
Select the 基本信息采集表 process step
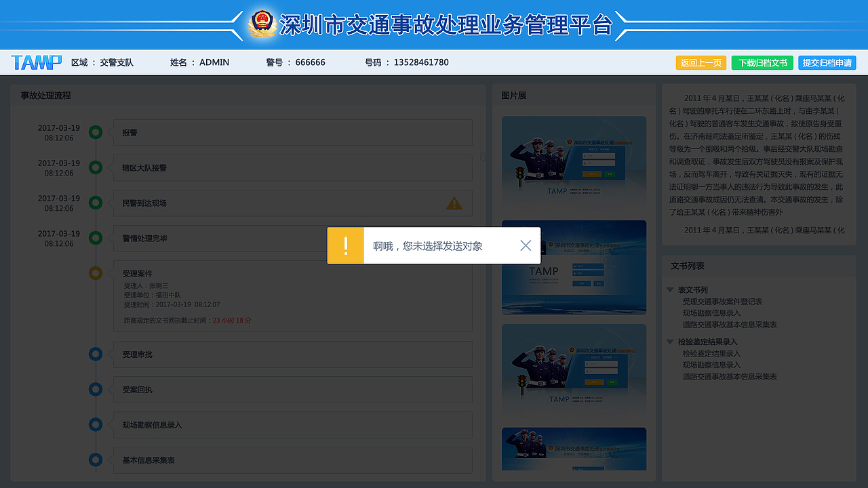(292, 460)
